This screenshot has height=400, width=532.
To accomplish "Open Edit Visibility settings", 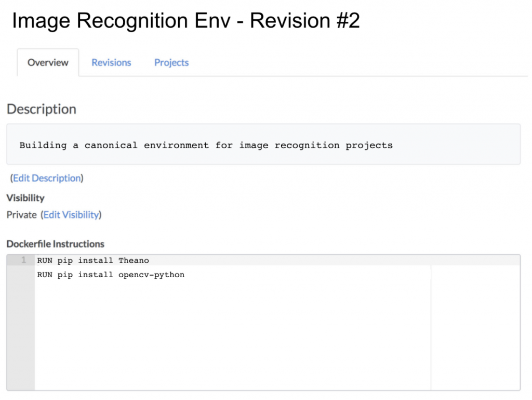I will [x=71, y=214].
